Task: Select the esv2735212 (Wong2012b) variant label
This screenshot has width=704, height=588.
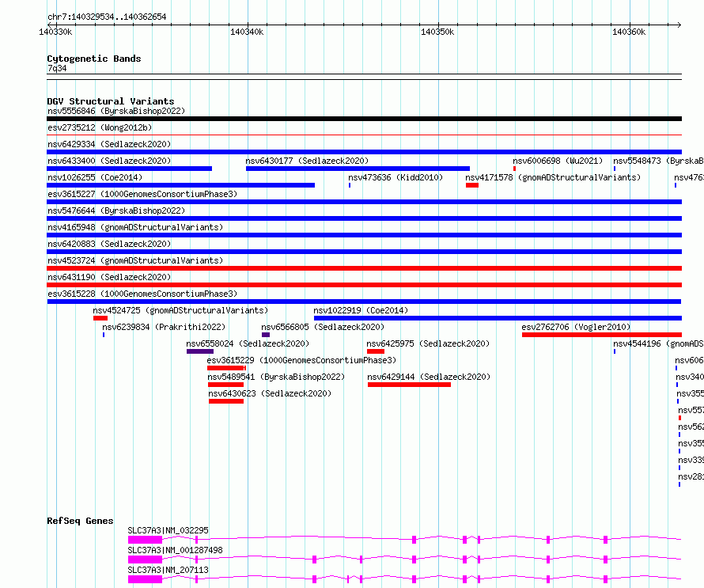Action: point(100,127)
